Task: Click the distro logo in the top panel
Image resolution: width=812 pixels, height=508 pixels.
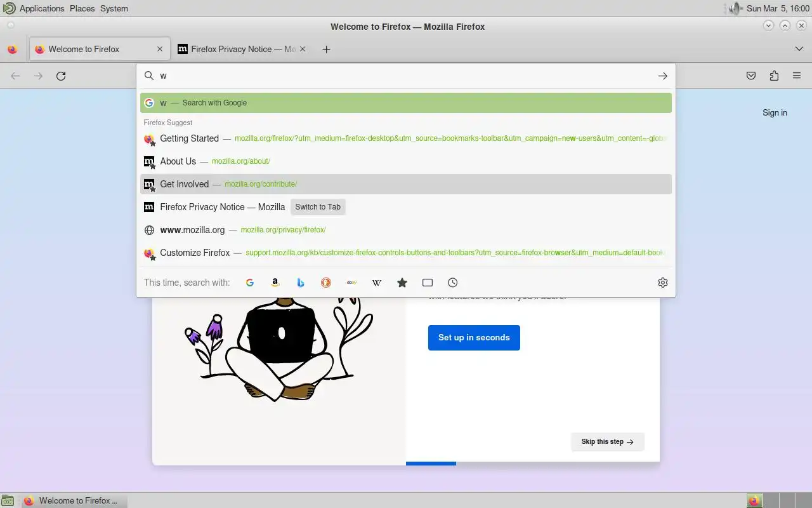Action: point(10,8)
